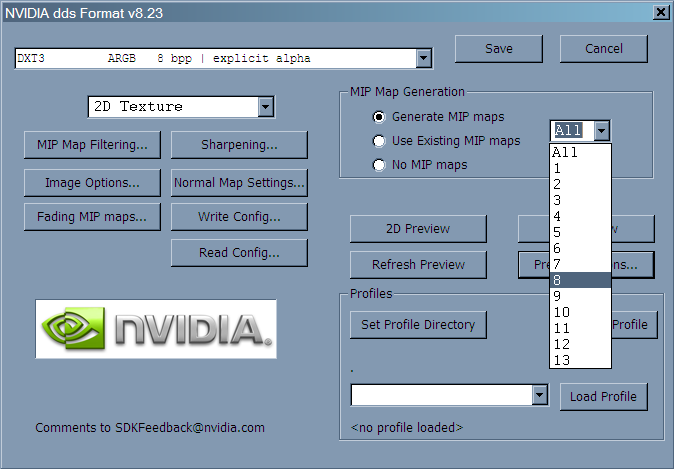This screenshot has height=469, width=674.
Task: Choose 11 in the MIP level list
Action: (580, 328)
